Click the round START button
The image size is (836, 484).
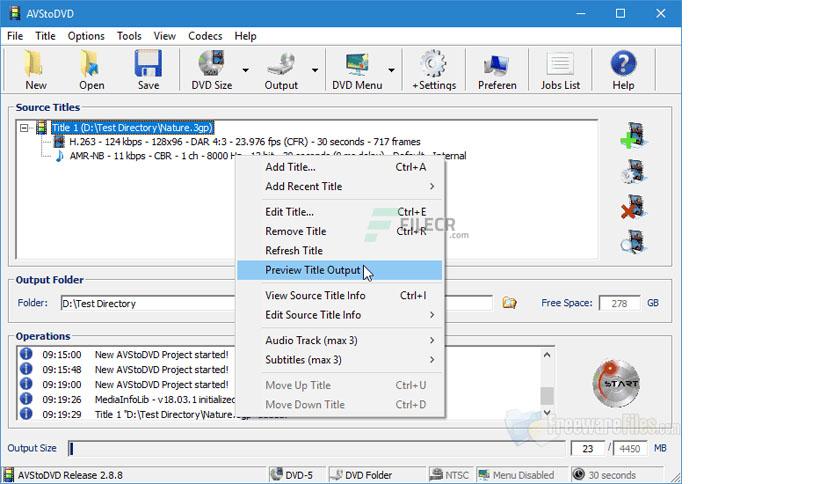[x=616, y=383]
